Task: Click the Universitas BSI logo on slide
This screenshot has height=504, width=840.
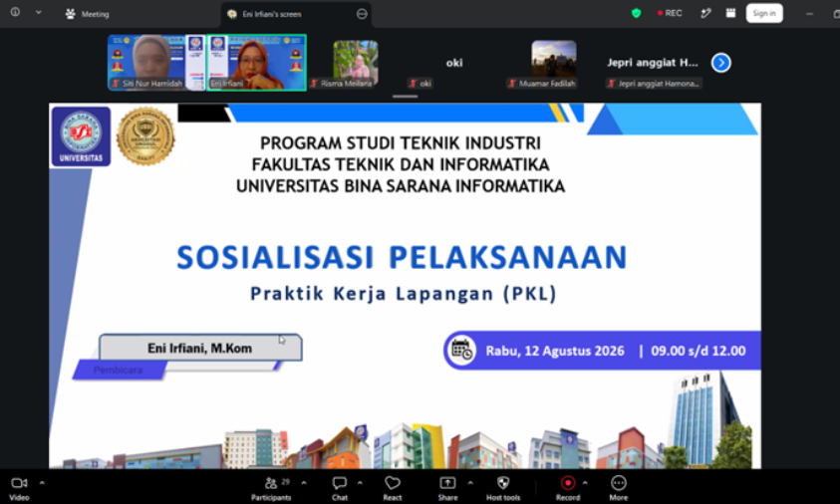Action: 81,136
